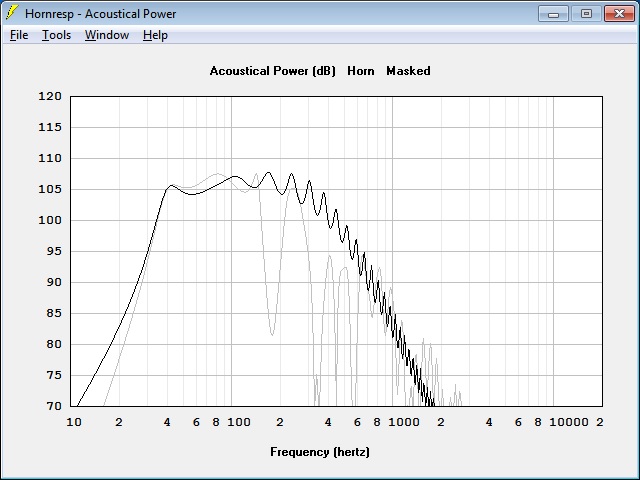Click the 75 value on the dB axis
The image size is (640, 480).
tap(53, 376)
